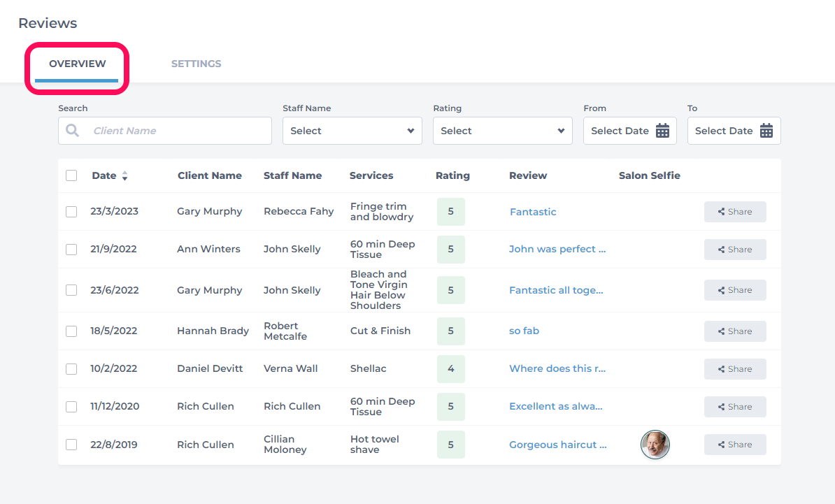Click the Client Name column header
The image size is (835, 504).
pyautogui.click(x=209, y=175)
